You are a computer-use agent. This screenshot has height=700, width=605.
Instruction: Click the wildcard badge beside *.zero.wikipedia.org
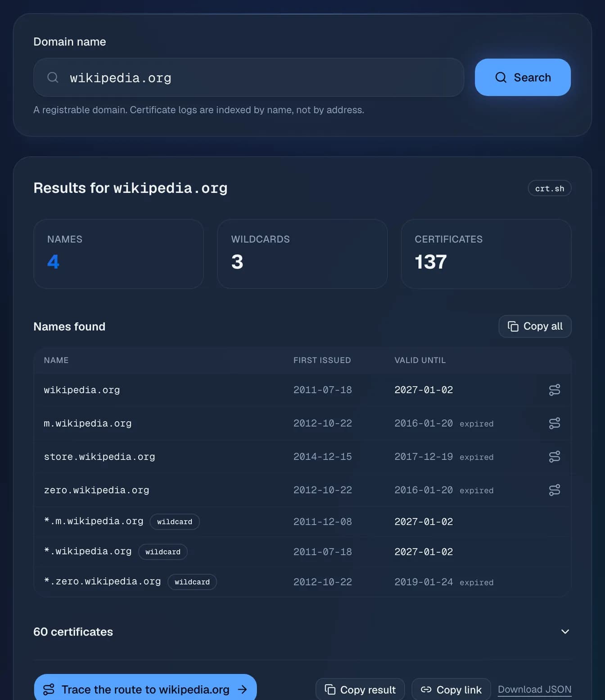(x=192, y=582)
